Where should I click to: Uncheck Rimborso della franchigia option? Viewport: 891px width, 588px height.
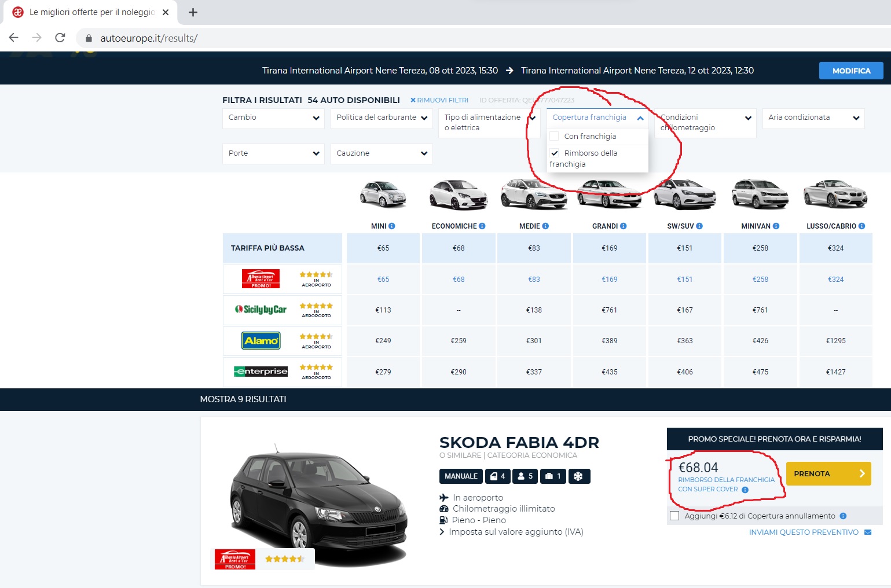pyautogui.click(x=555, y=153)
